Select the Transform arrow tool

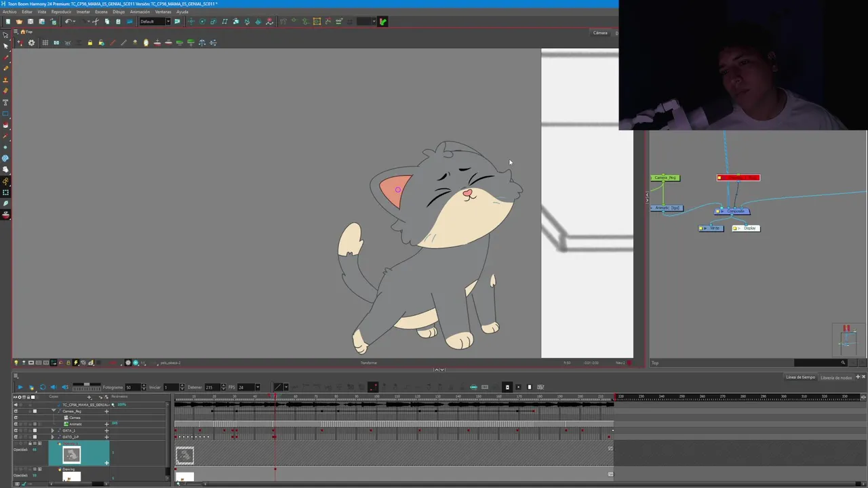tap(5, 35)
